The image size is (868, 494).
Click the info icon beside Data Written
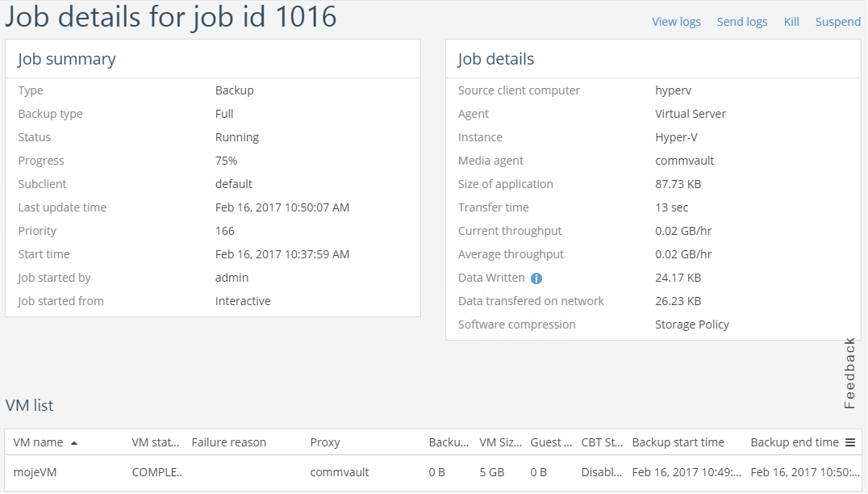[536, 278]
